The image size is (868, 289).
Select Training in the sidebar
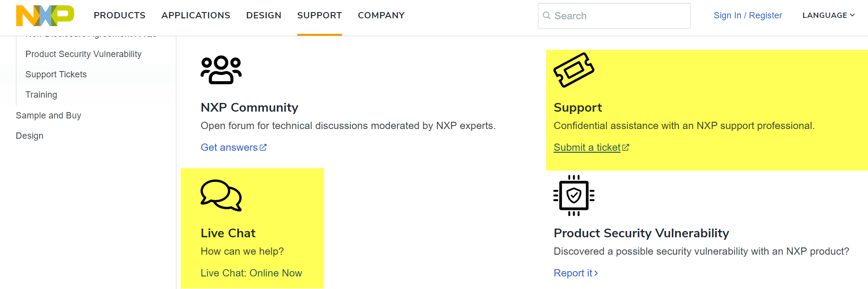41,95
